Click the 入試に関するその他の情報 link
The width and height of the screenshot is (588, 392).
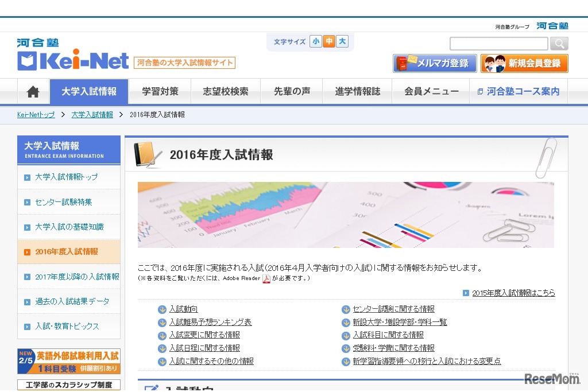(x=211, y=361)
